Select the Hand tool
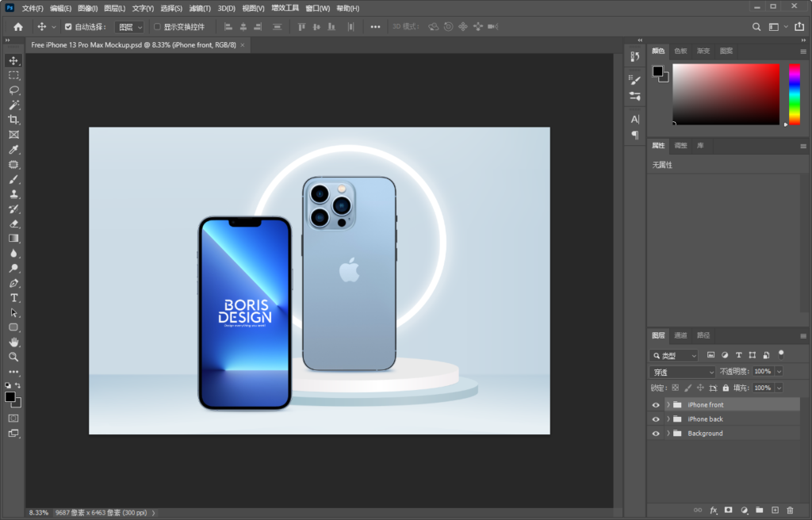Screen dimensions: 812x520 13,342
